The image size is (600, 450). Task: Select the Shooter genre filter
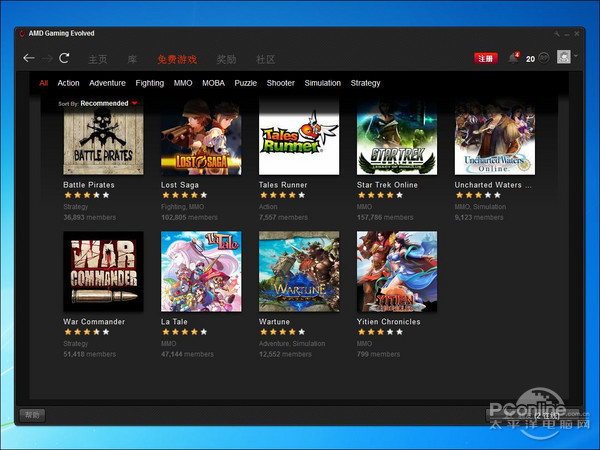point(280,83)
